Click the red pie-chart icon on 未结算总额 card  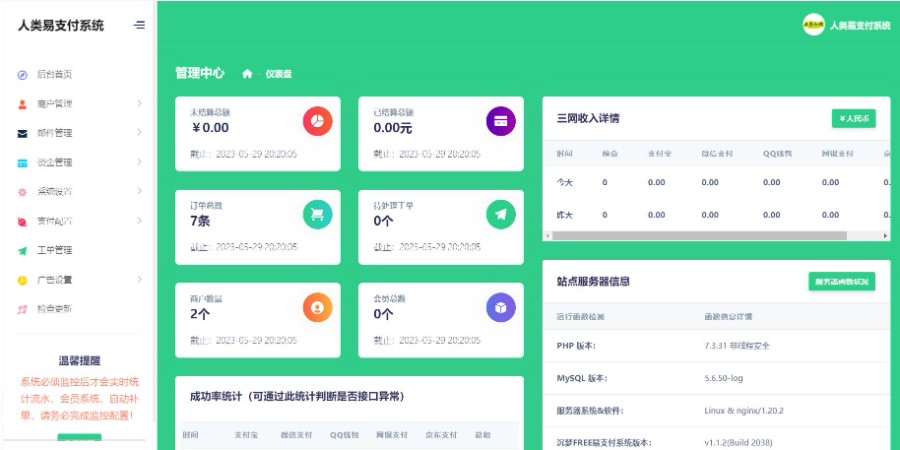click(x=317, y=121)
